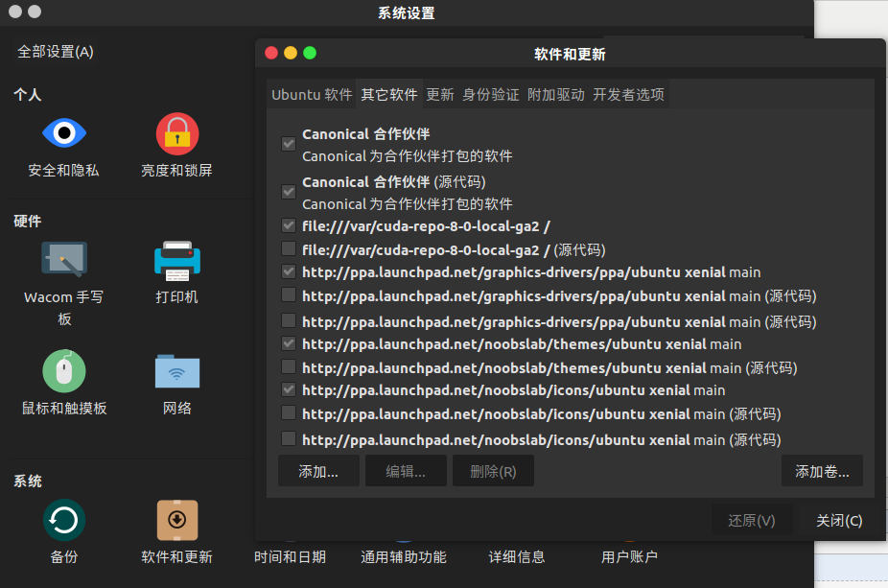This screenshot has height=588, width=888.
Task: Click 删除(R) button
Action: pyautogui.click(x=493, y=471)
